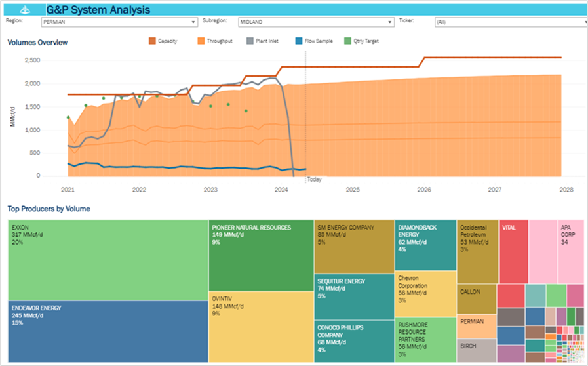This screenshot has width=588, height=366.
Task: Select the BIRCH treemap tile
Action: click(x=477, y=351)
